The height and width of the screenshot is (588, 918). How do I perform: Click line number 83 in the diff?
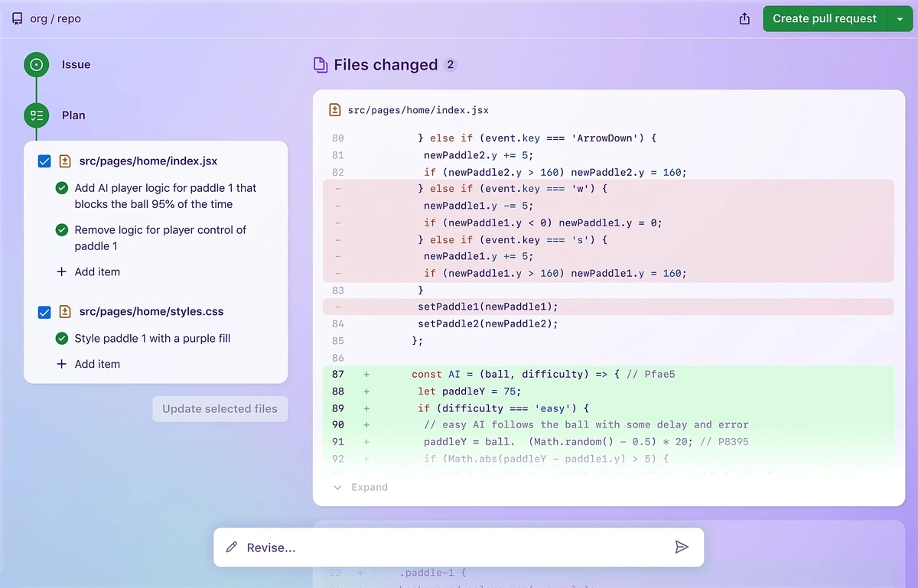point(338,290)
